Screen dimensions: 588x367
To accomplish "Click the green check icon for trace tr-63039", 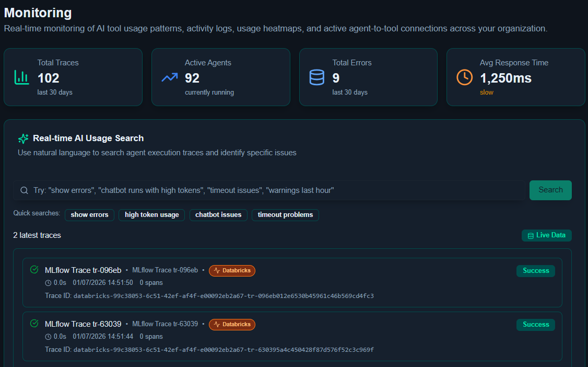I will click(34, 324).
